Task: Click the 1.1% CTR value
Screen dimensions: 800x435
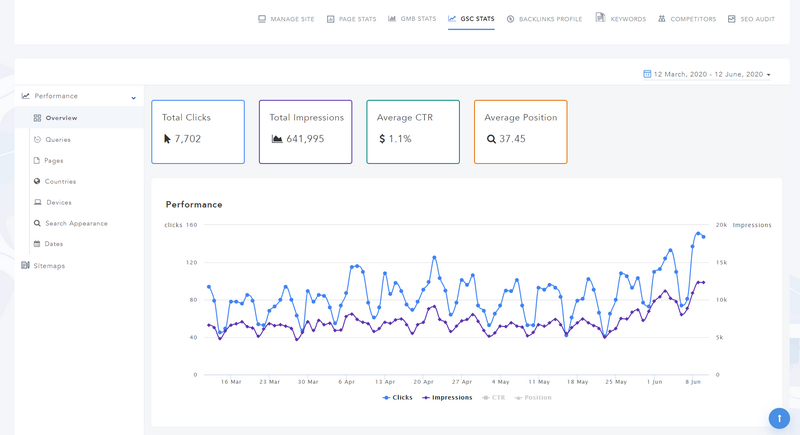Action: coord(400,139)
